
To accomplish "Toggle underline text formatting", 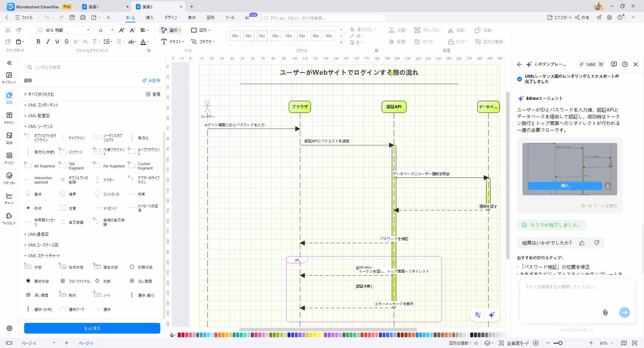I will pos(57,42).
